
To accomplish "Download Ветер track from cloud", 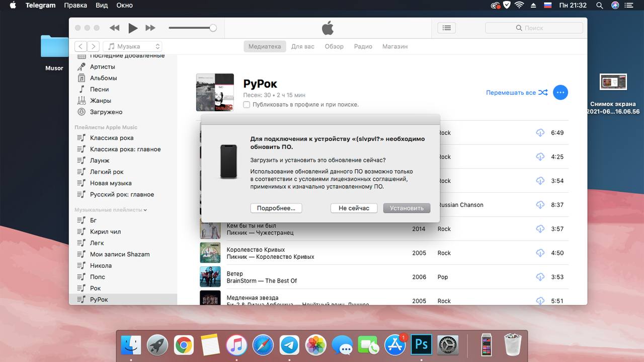I will (x=540, y=277).
